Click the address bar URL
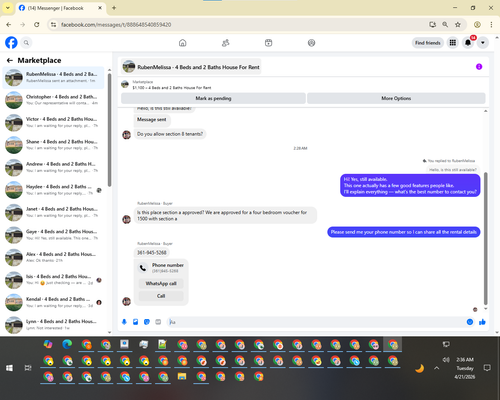This screenshot has width=500, height=400. coord(116,25)
